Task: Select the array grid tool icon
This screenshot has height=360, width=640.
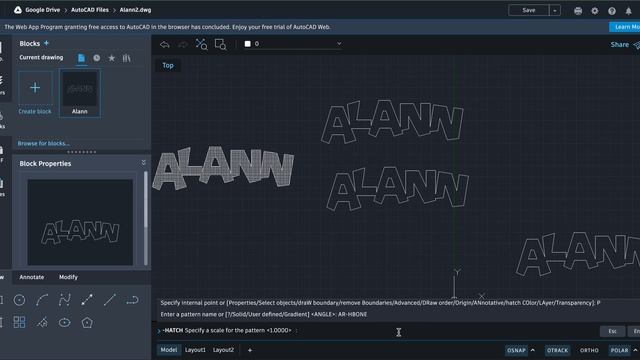Action: point(19,322)
